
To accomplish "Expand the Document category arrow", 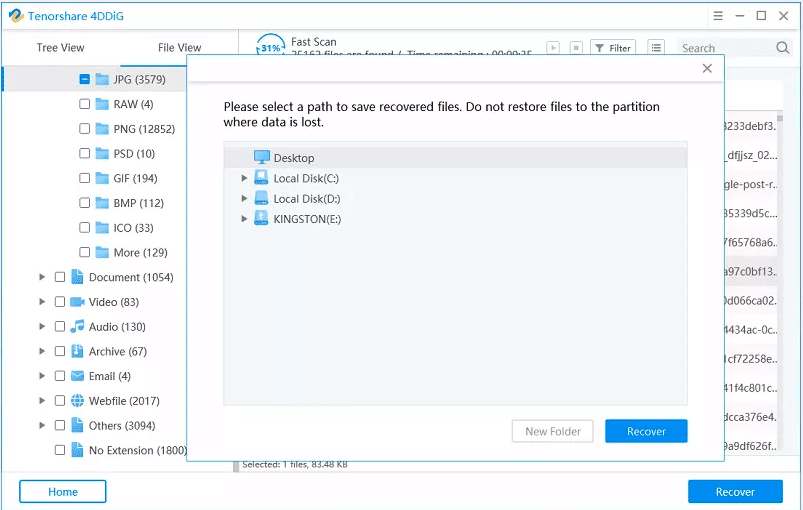I will pyautogui.click(x=42, y=277).
